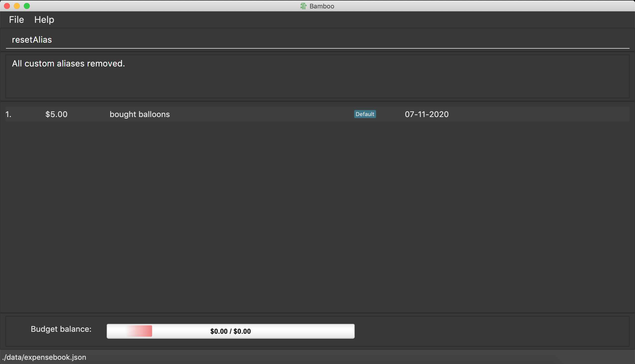
Task: Maximize the window with the green button
Action: click(27, 6)
